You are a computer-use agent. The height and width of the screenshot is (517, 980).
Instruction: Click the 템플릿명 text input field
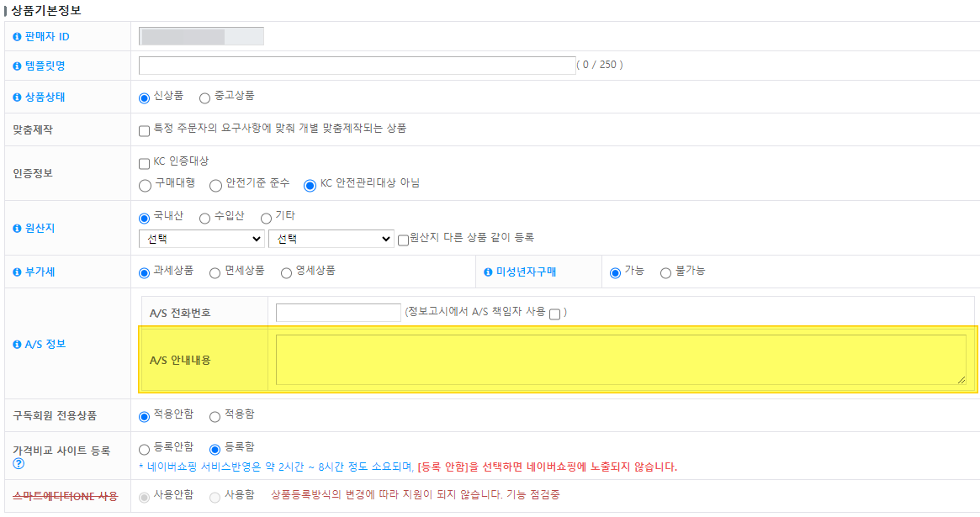tap(357, 66)
